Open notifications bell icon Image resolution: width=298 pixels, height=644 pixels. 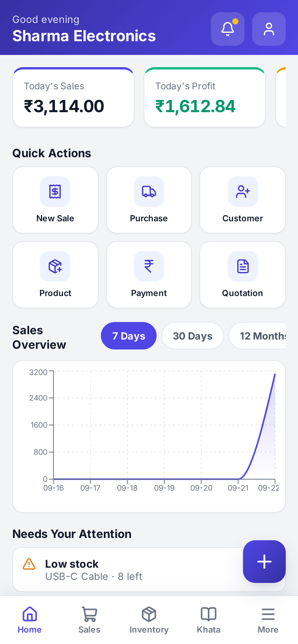[228, 29]
